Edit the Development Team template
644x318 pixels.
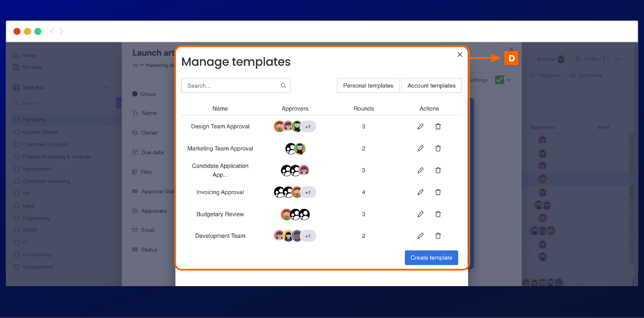coord(420,236)
